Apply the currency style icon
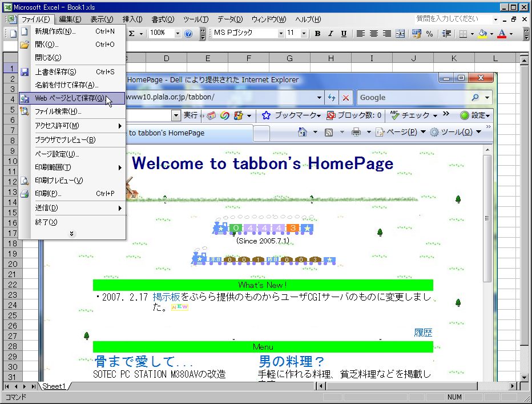This screenshot has height=404, width=532. coord(416,33)
